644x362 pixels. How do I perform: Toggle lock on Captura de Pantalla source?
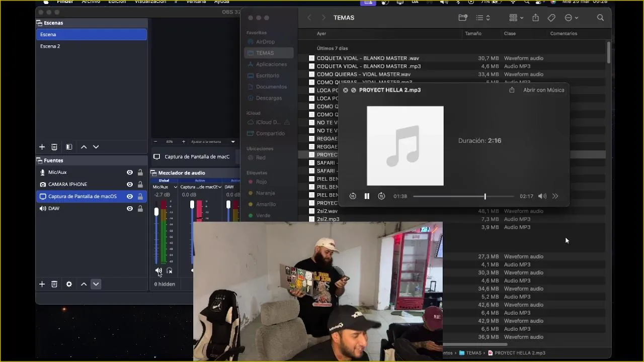tap(140, 197)
